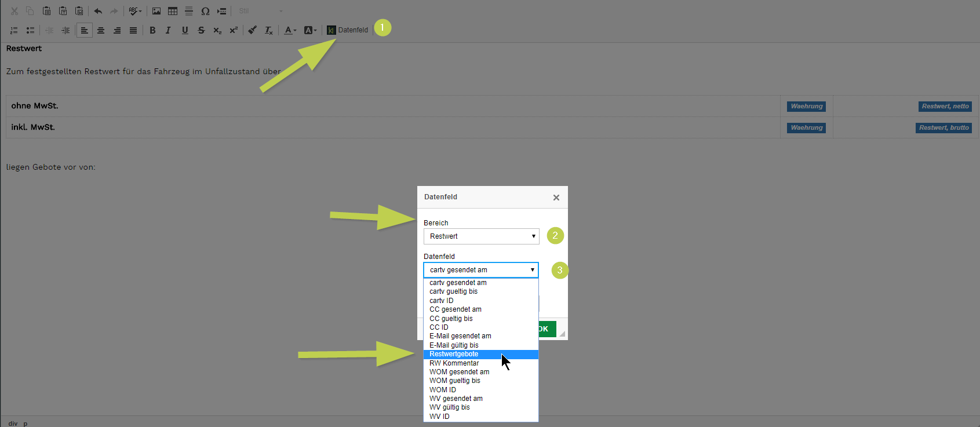Toggle bold formatting
This screenshot has height=427, width=980.
(x=152, y=30)
